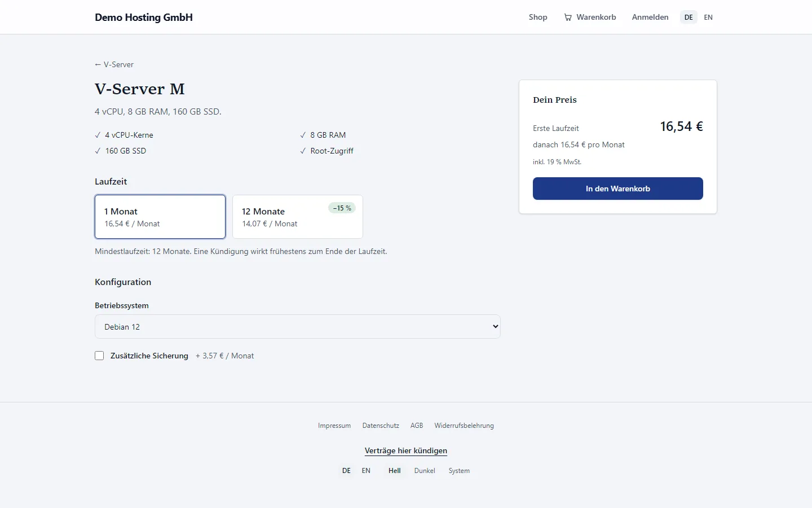
Task: Click the Mindestlaufzeit notice text
Action: point(241,251)
